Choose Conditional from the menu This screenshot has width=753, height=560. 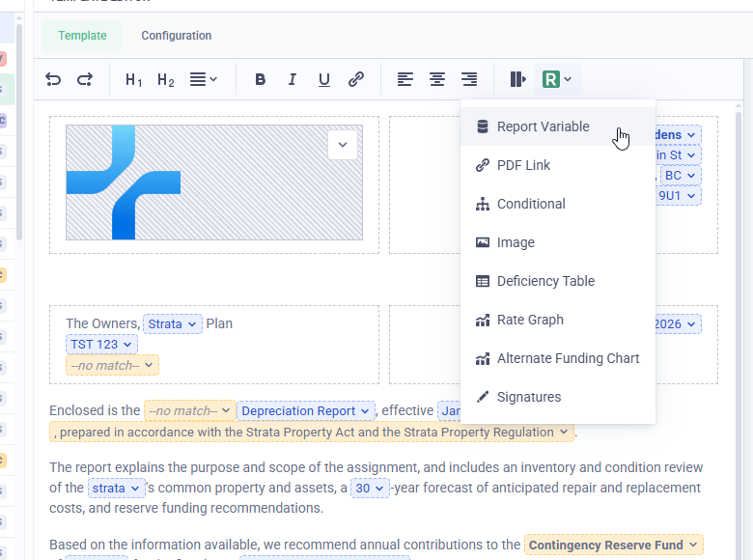click(558, 204)
